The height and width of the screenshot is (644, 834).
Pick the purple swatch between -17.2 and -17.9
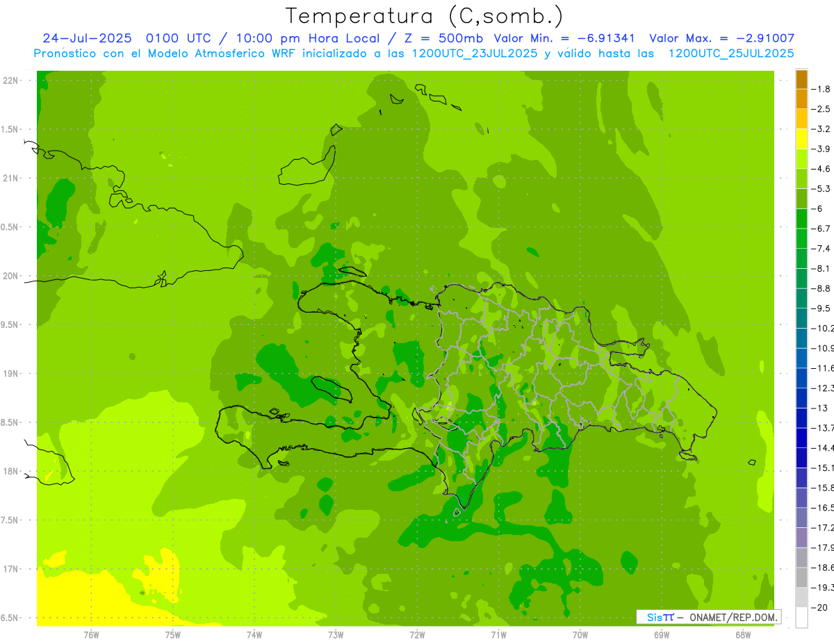(801, 538)
